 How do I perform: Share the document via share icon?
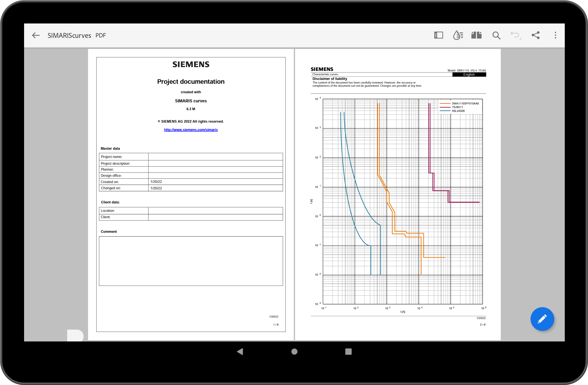click(535, 35)
